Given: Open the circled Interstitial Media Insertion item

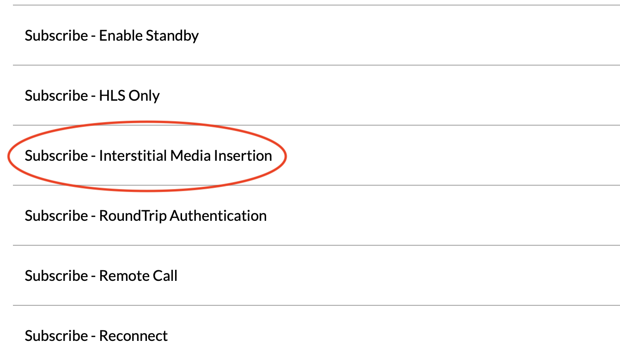Looking at the screenshot, I should (x=316, y=155).
